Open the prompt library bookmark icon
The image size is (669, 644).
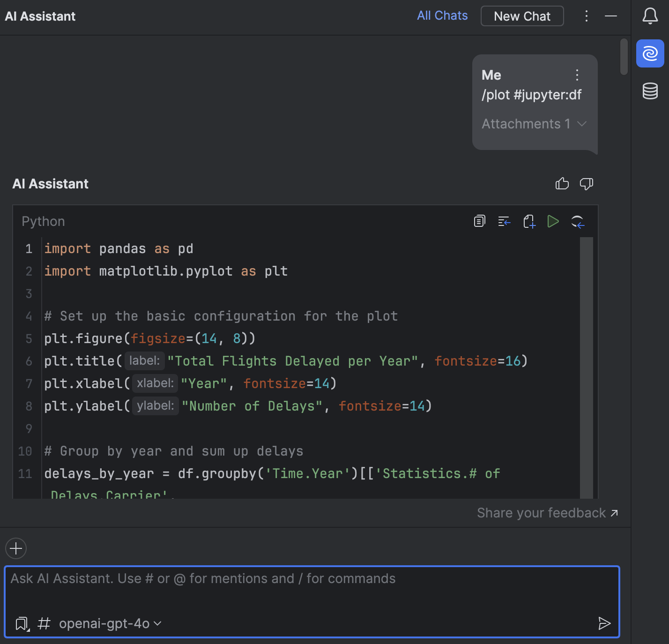coord(21,623)
